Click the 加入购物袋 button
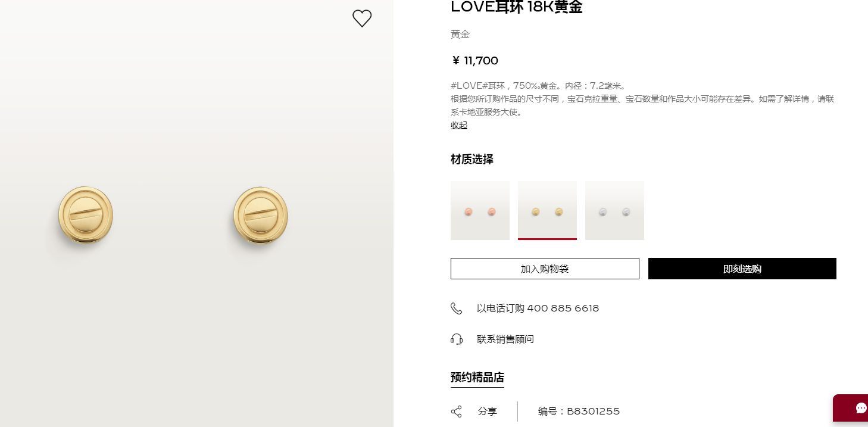Screen dimensions: 868x427 coord(545,269)
